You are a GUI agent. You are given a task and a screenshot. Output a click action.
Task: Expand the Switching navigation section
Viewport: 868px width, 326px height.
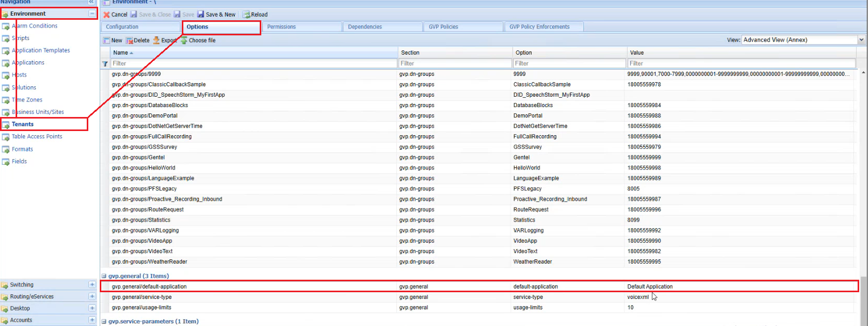[x=92, y=285]
